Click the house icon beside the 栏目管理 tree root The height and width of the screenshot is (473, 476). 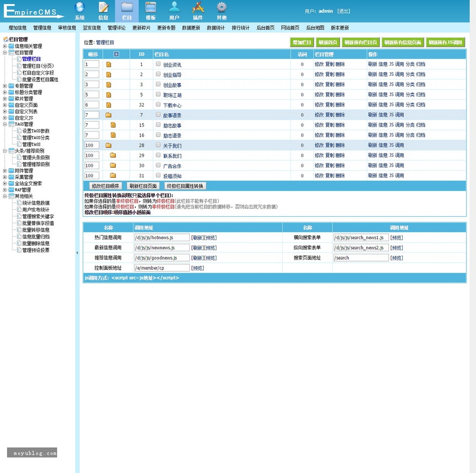coord(6,39)
